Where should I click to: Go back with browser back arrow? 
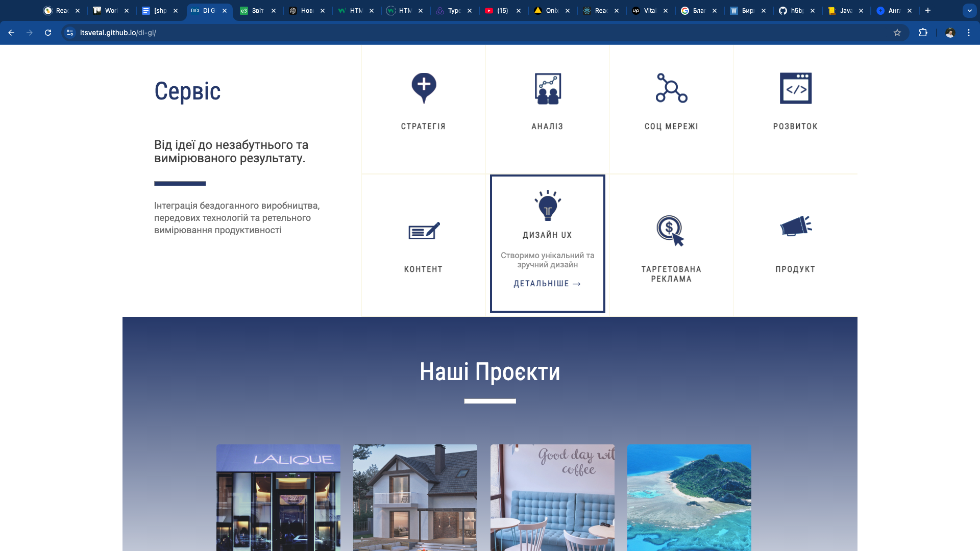pos(11,33)
